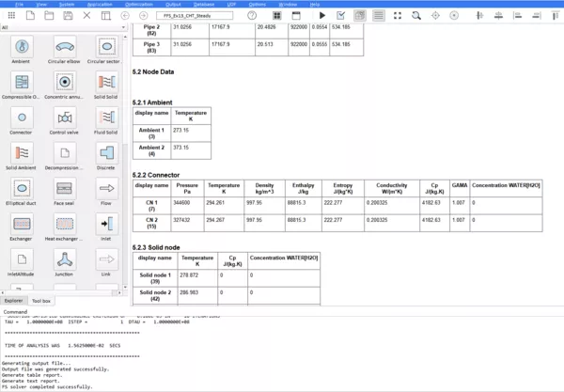This screenshot has width=564, height=392.
Task: Click the four-tile layout icon
Action: click(276, 15)
